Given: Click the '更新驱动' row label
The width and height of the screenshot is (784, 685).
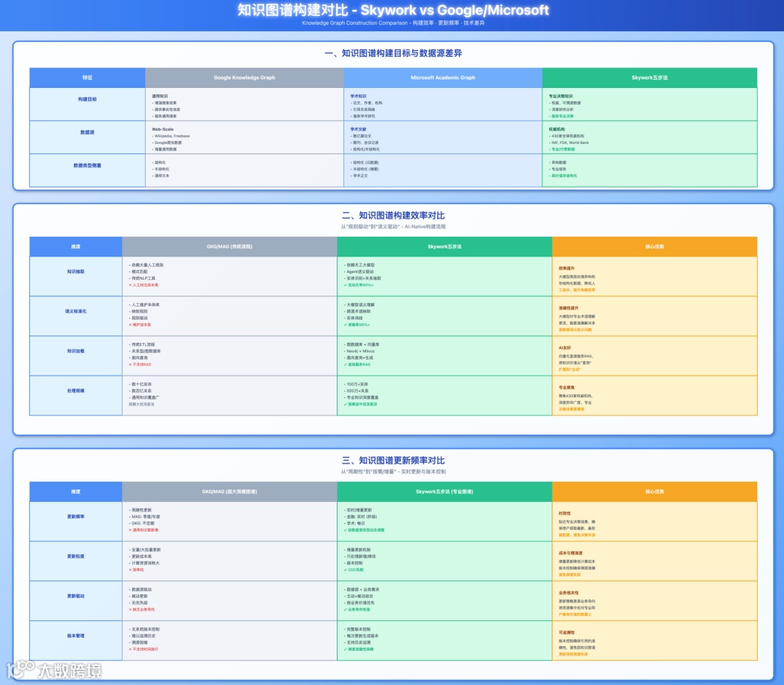Looking at the screenshot, I should point(76,596).
